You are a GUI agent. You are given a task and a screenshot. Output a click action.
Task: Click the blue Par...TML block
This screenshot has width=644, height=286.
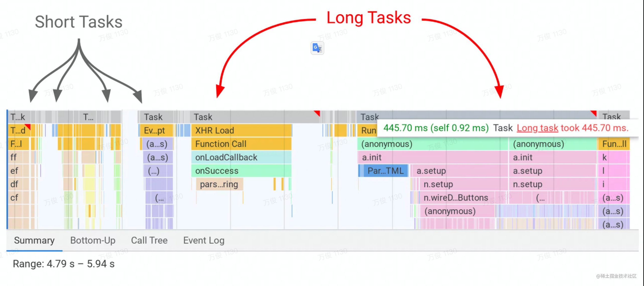[x=385, y=171]
